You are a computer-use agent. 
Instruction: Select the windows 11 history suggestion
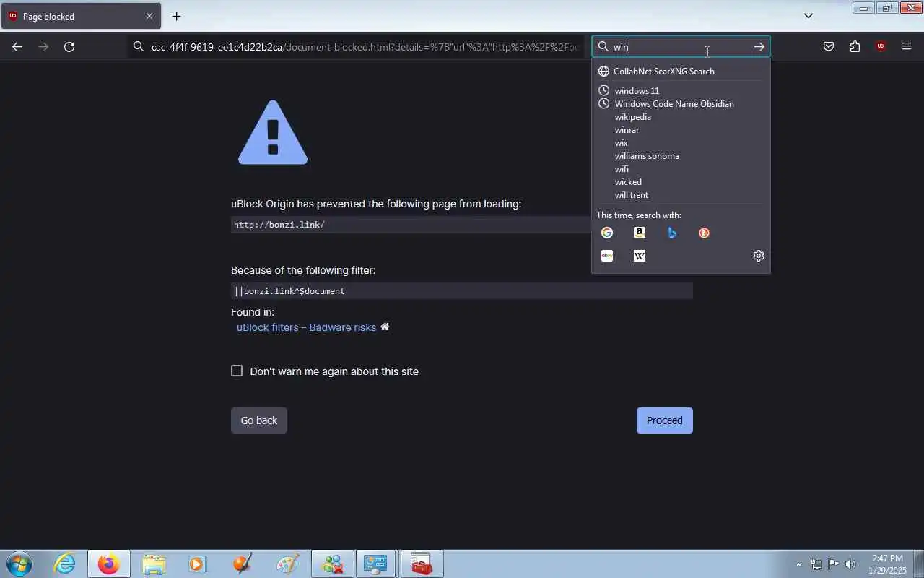coord(681,90)
